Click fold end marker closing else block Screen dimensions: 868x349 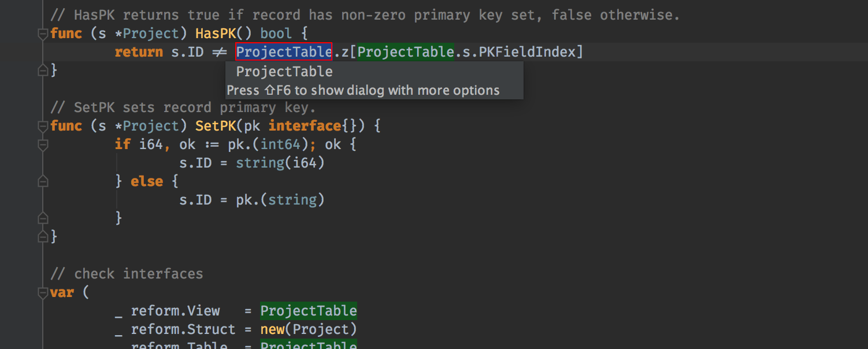(x=43, y=218)
